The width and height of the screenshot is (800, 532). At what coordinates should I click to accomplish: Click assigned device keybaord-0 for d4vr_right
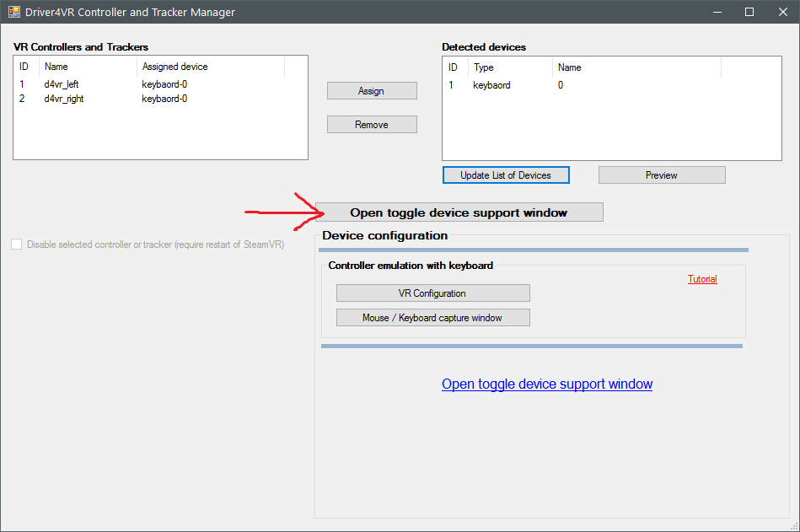(164, 99)
